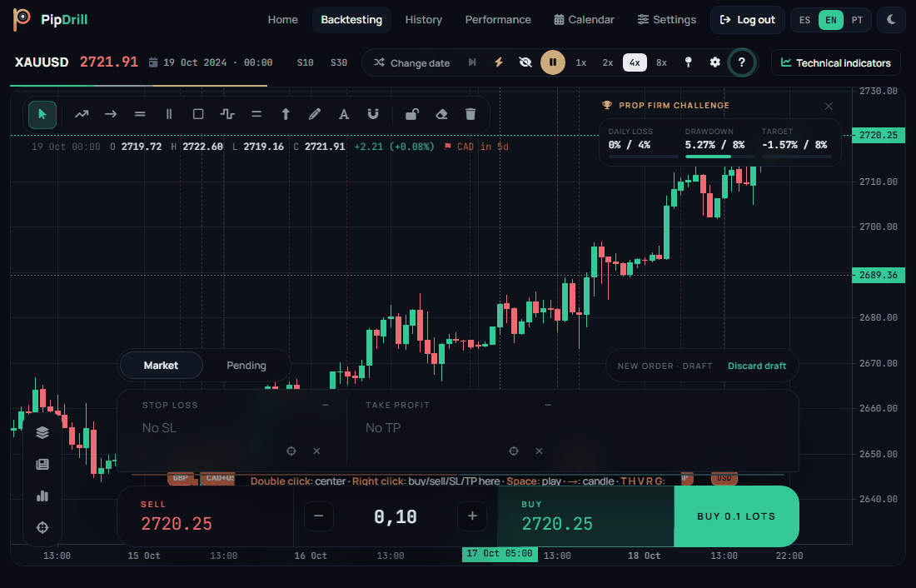The width and height of the screenshot is (916, 588).
Task: Select the parallel channel tool
Action: (256, 114)
